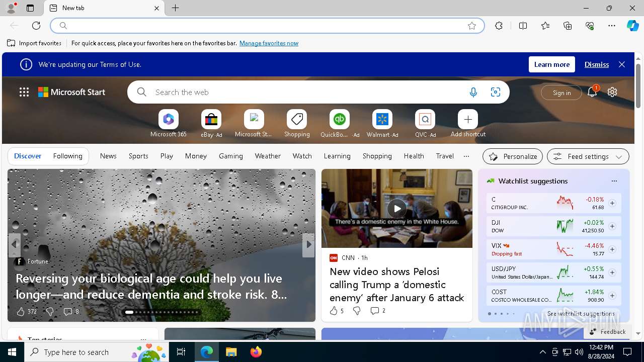Open browser Extensions puzzle icon
Image resolution: width=644 pixels, height=362 pixels.
499,26
